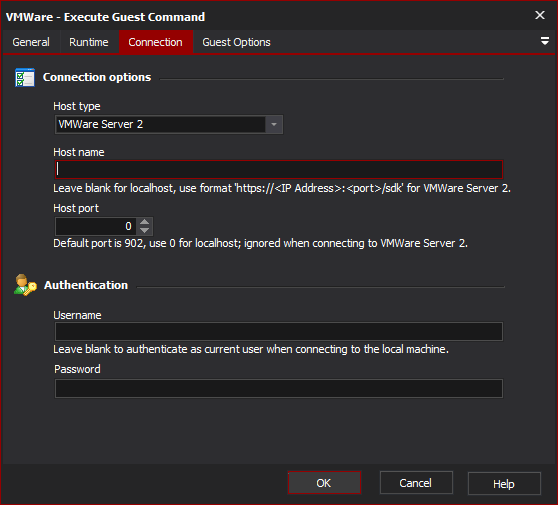The image size is (558, 505).
Task: Click the Username text field
Action: click(279, 332)
